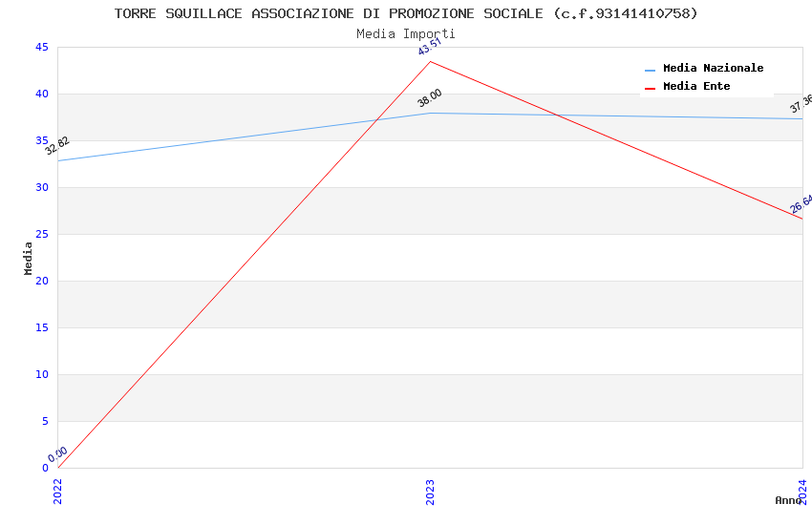
Task: Click the 15 y-axis tick label
Action: [x=41, y=327]
